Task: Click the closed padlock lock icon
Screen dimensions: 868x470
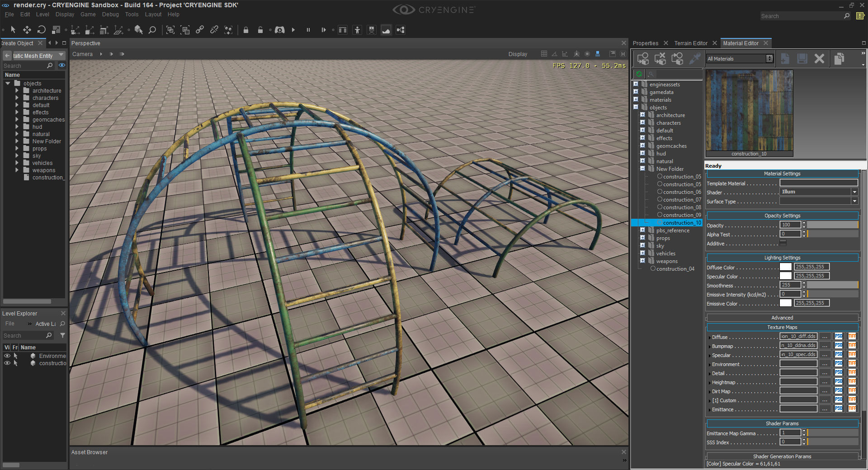Action: click(246, 30)
